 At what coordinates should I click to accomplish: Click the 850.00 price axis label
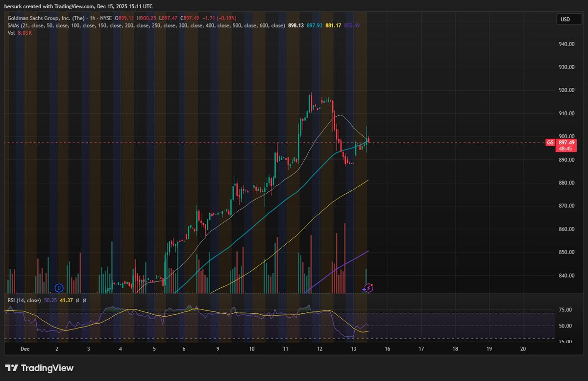click(566, 252)
